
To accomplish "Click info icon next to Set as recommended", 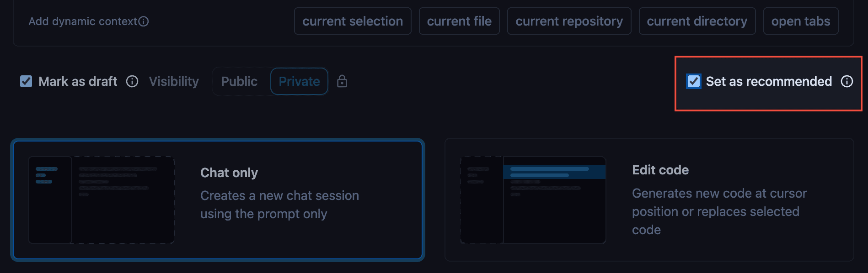I will pos(847,81).
